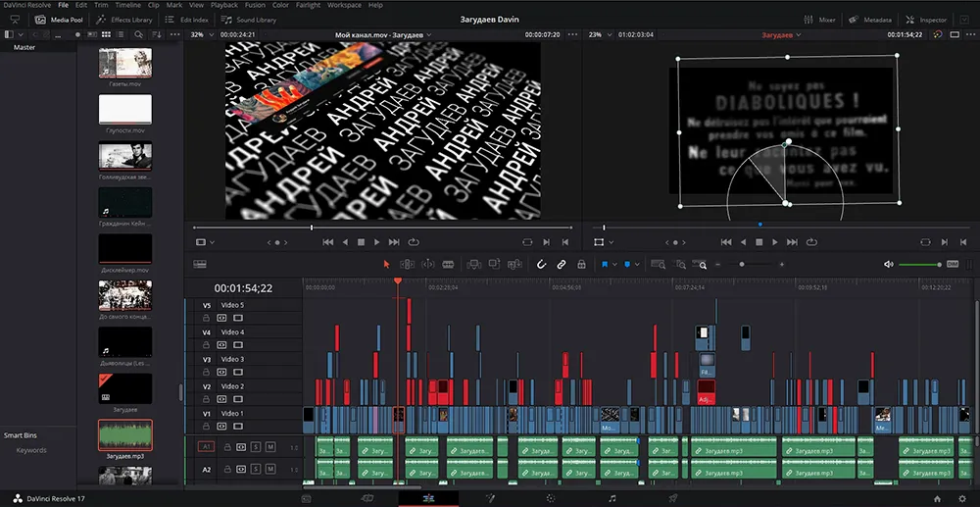Image resolution: width=980 pixels, height=507 pixels.
Task: Open the Sound Library panel
Action: point(249,20)
